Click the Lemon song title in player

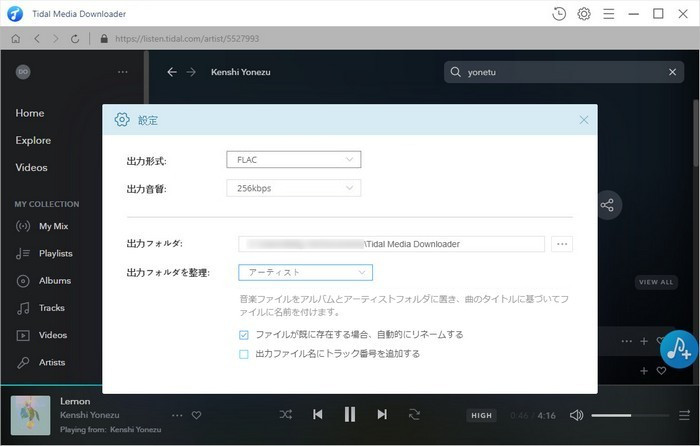75,401
